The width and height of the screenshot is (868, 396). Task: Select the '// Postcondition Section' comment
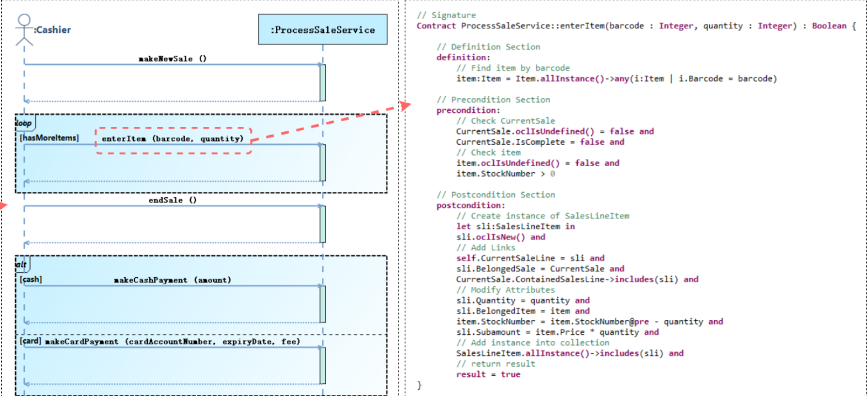tap(496, 195)
